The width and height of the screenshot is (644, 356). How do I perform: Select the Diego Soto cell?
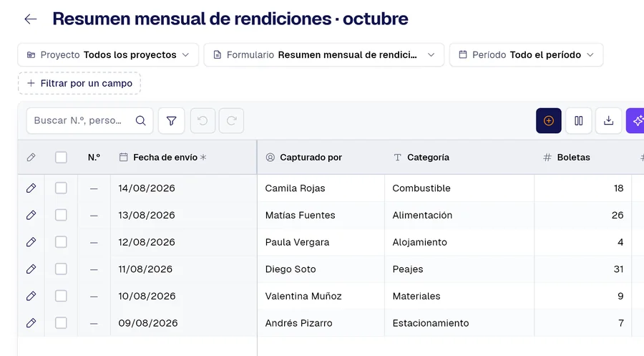(x=321, y=269)
